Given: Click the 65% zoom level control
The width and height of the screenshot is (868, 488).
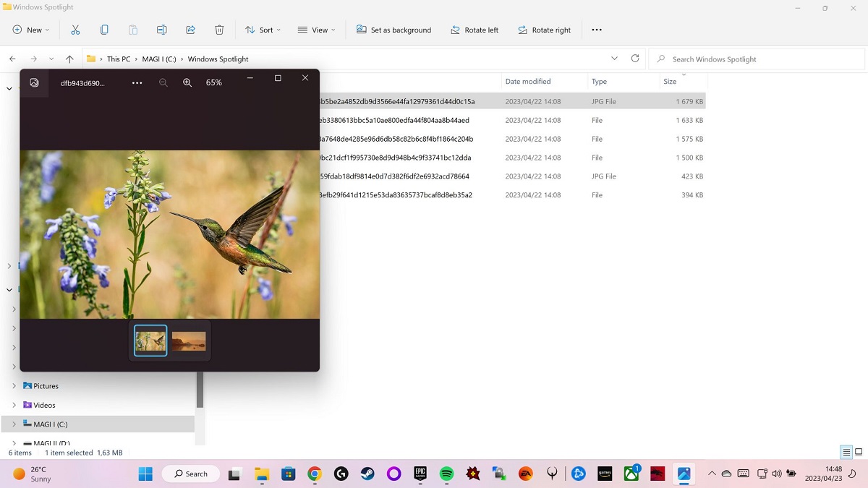Looking at the screenshot, I should pyautogui.click(x=213, y=82).
